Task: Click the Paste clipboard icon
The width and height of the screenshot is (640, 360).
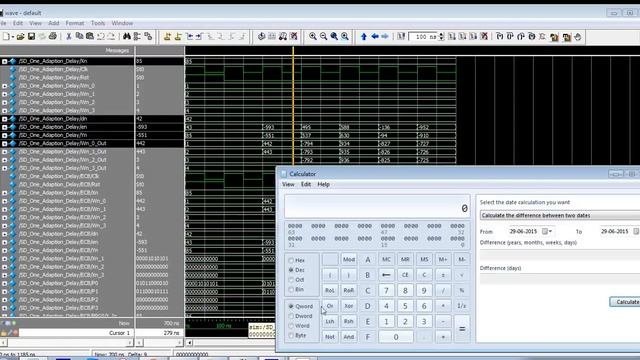Action: pos(90,37)
